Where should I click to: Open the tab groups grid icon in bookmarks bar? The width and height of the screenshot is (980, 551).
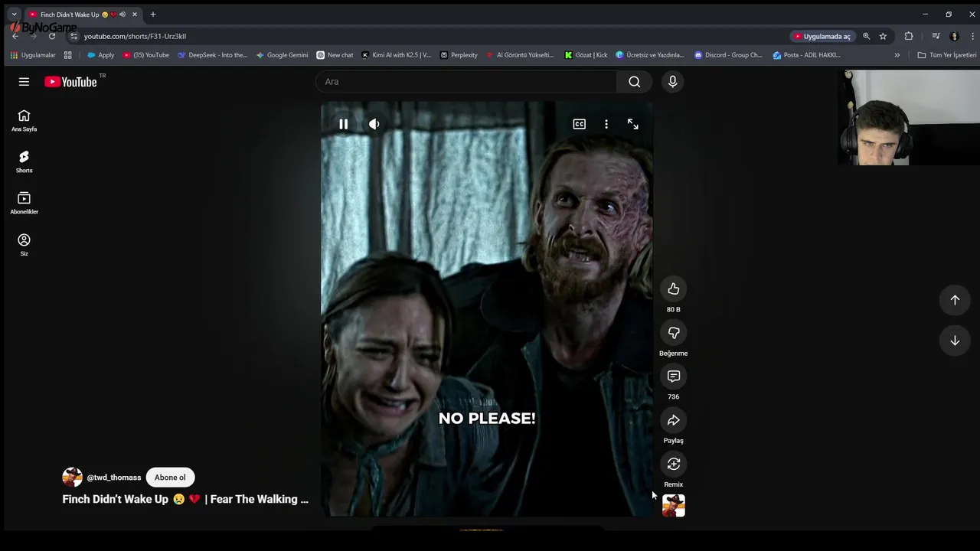point(67,55)
